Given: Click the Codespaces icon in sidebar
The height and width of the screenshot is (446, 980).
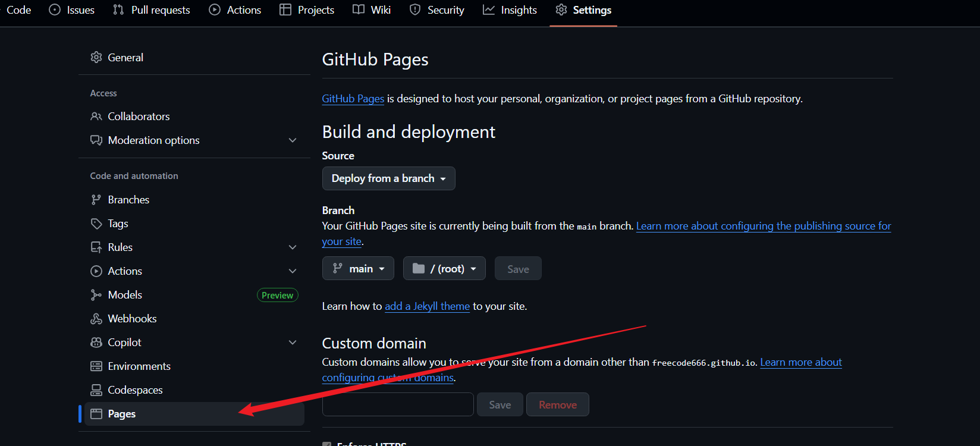Looking at the screenshot, I should pos(96,390).
